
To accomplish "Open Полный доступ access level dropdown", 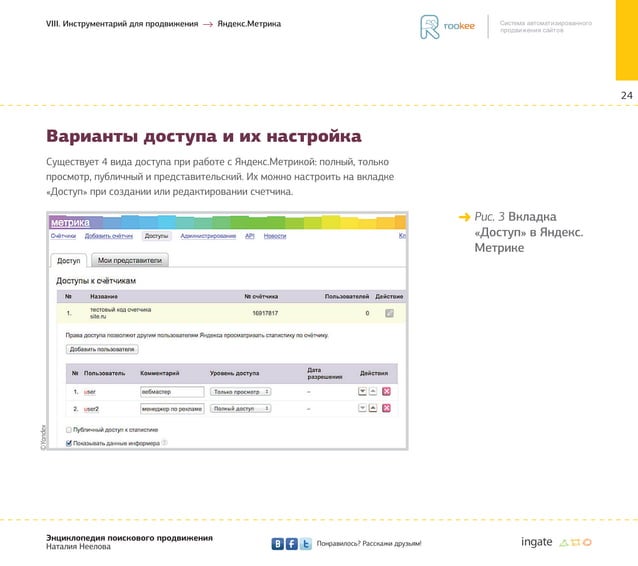I will tap(240, 408).
